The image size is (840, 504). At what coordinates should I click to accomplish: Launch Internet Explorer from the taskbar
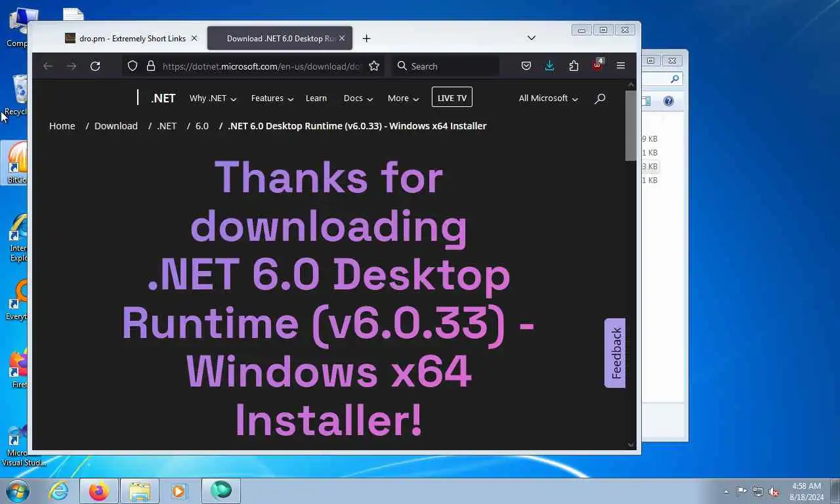[x=59, y=491]
